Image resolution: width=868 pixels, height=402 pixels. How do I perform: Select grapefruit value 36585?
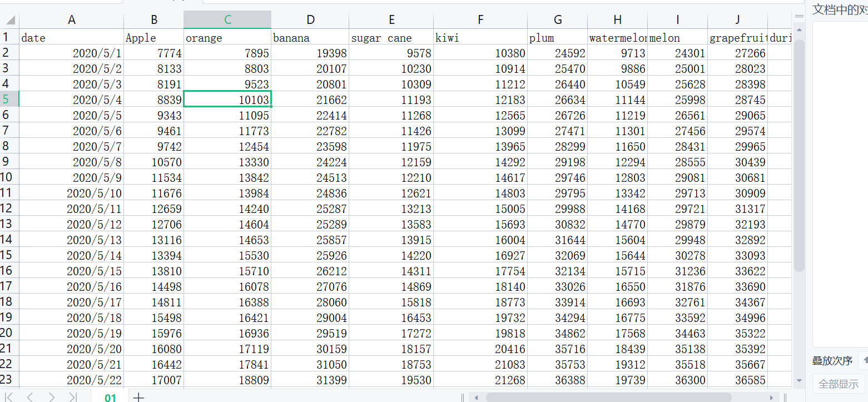pos(738,380)
